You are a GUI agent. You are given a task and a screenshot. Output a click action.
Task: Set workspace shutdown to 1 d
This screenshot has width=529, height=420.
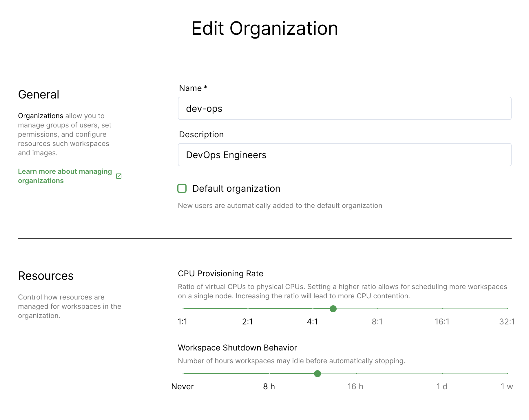pyautogui.click(x=443, y=374)
